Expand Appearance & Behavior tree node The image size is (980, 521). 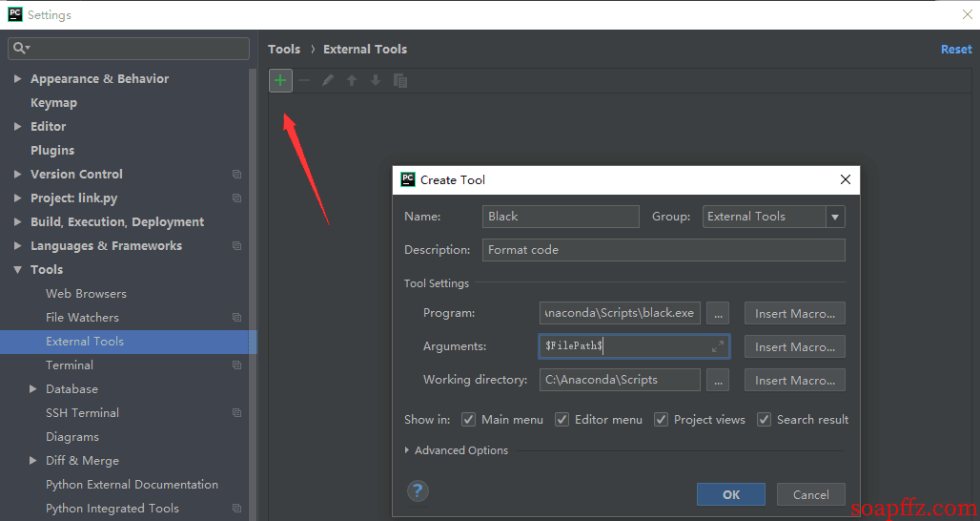pos(17,79)
